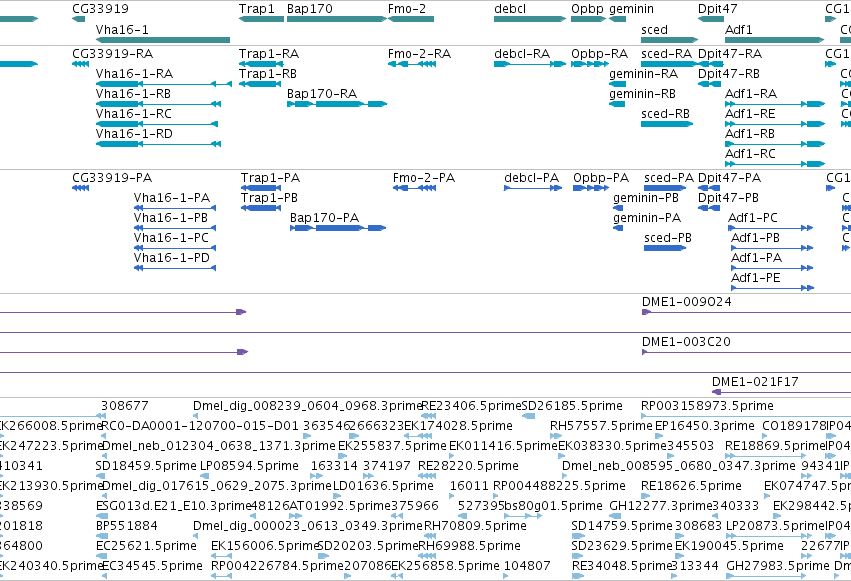
Task: Open protein Adf1-PC
Action: [x=753, y=218]
